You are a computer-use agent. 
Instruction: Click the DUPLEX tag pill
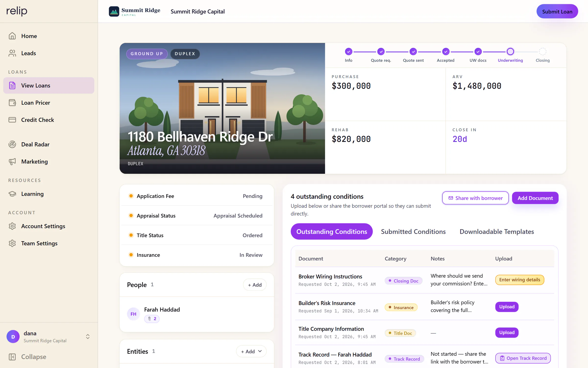[x=185, y=54]
